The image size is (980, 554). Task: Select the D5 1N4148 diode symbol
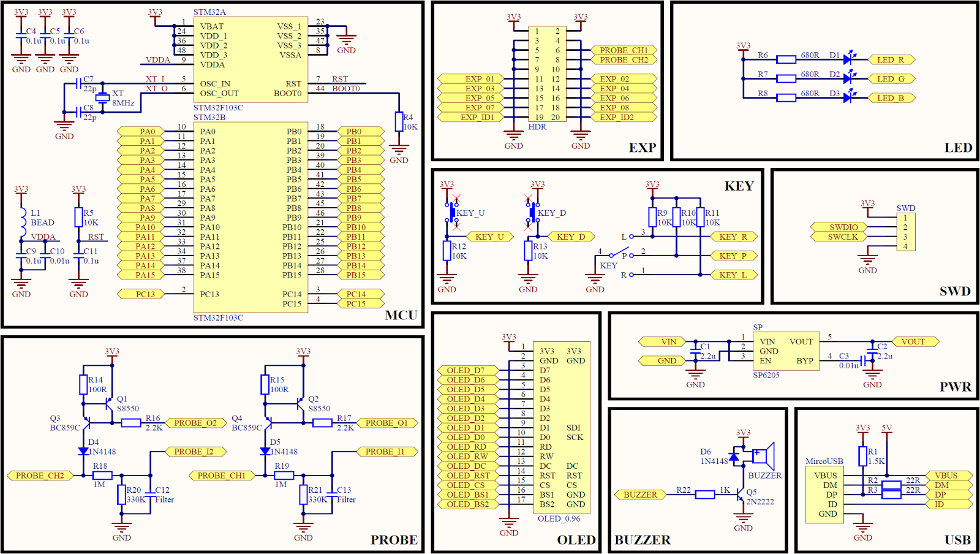pyautogui.click(x=265, y=451)
